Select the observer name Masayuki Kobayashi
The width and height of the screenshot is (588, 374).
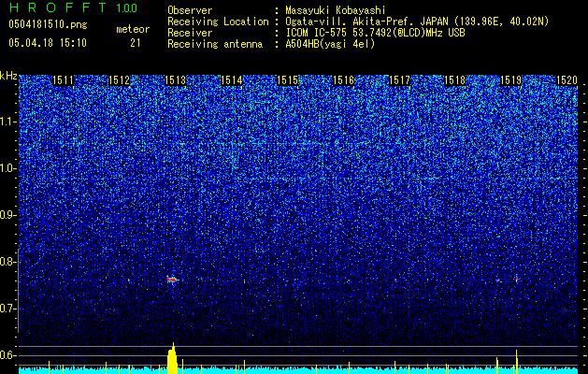click(x=336, y=10)
